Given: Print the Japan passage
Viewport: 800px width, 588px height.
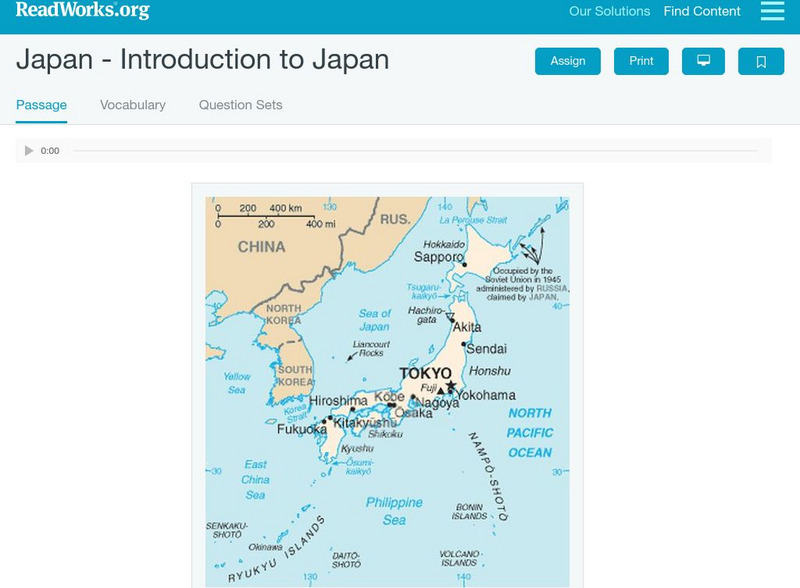Looking at the screenshot, I should coord(641,61).
